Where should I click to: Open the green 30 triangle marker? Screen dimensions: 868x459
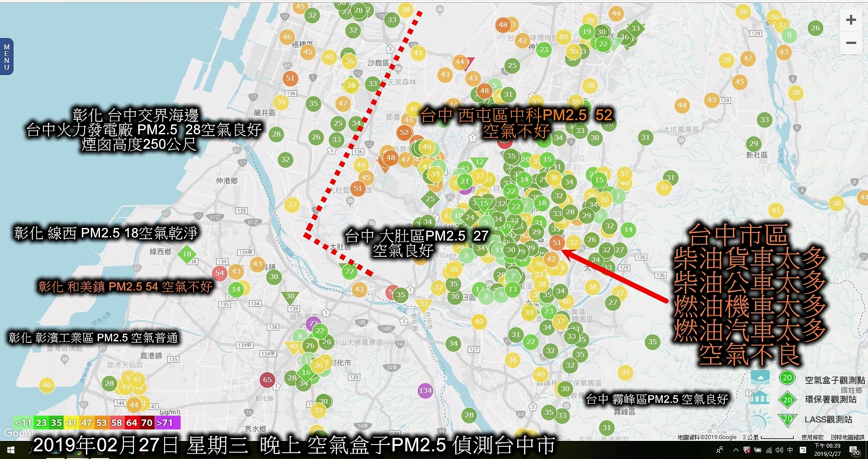290,297
